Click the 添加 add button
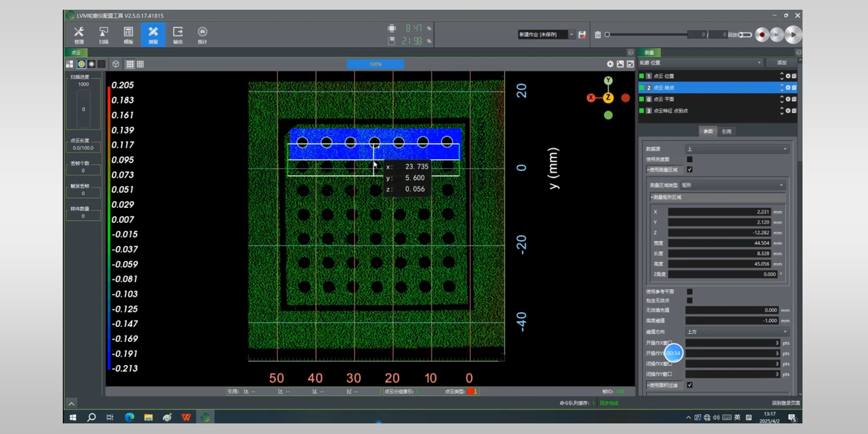 tap(782, 63)
